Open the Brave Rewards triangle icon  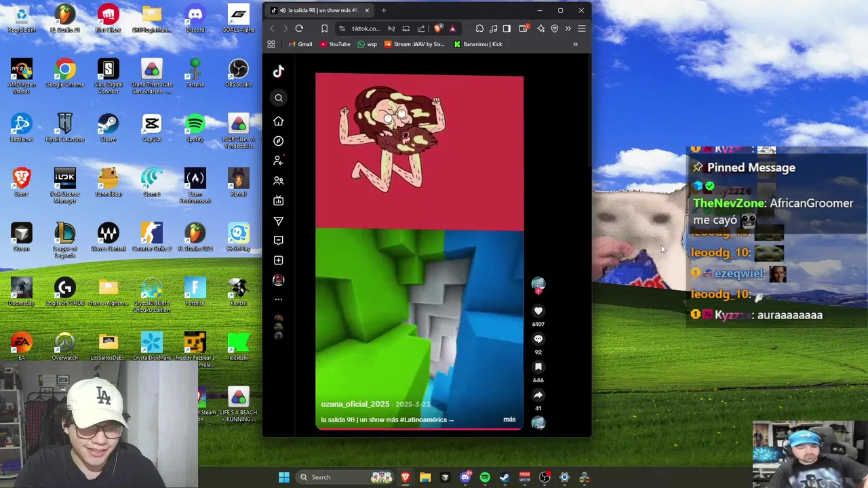coord(452,28)
